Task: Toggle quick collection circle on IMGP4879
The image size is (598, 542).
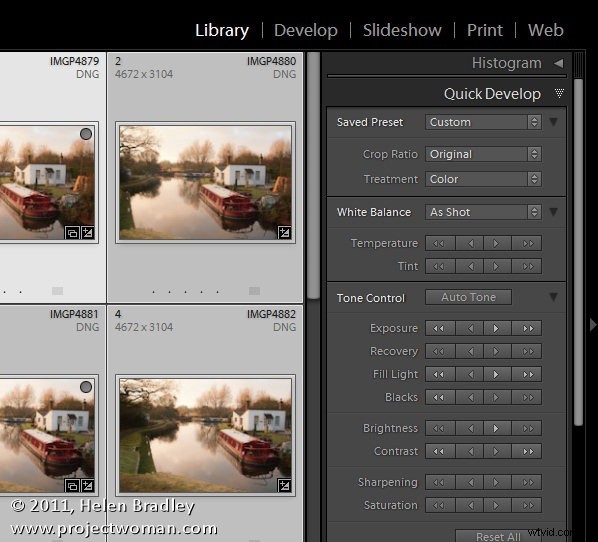Action: [86, 134]
